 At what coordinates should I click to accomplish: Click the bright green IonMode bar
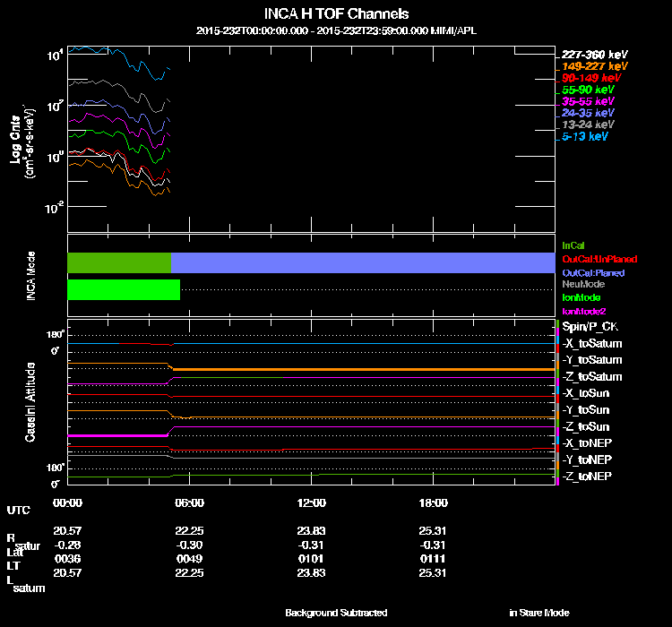124,289
